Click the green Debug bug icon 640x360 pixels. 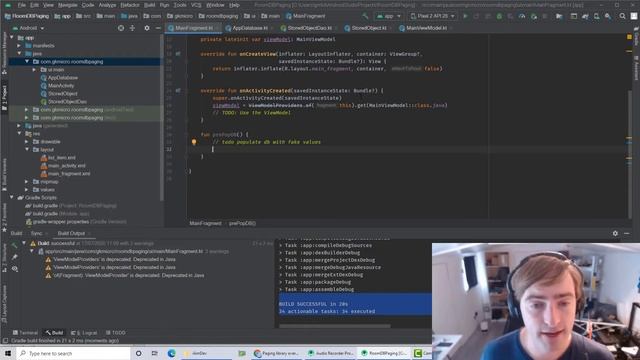(499, 16)
